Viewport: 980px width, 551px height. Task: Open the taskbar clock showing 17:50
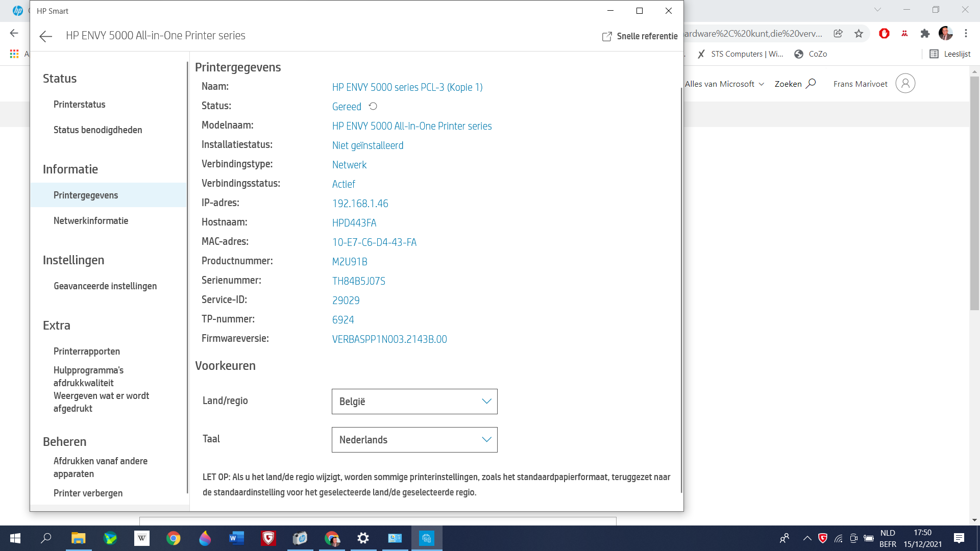click(x=922, y=538)
